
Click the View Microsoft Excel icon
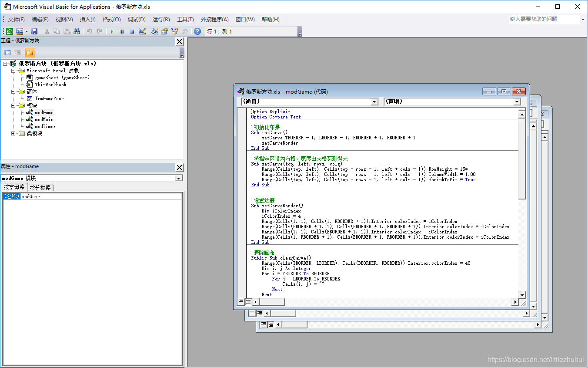point(9,31)
